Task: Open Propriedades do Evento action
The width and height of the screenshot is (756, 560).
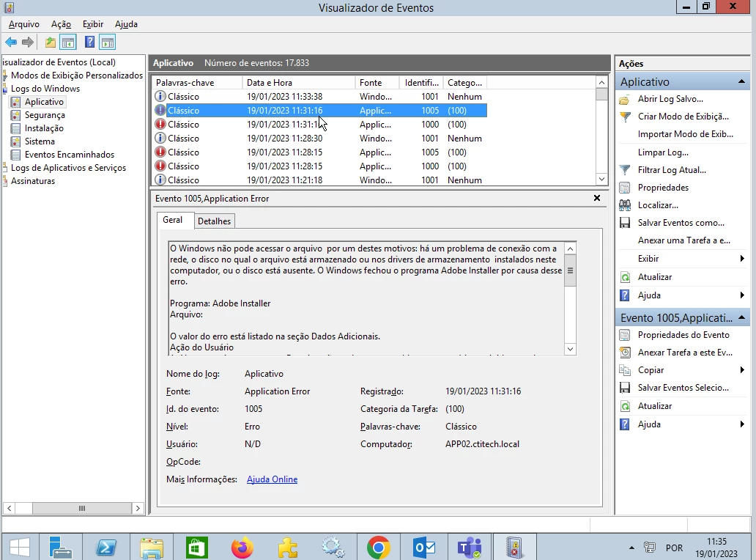Action: coord(683,335)
